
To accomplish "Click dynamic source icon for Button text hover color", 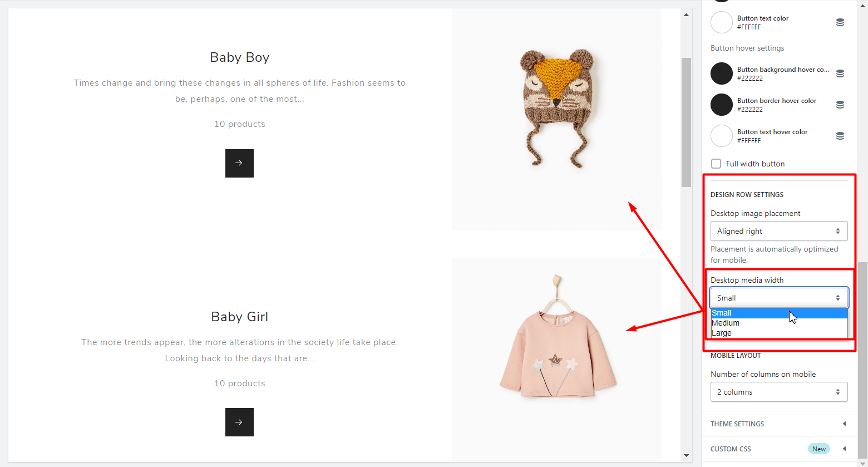I will tap(840, 136).
